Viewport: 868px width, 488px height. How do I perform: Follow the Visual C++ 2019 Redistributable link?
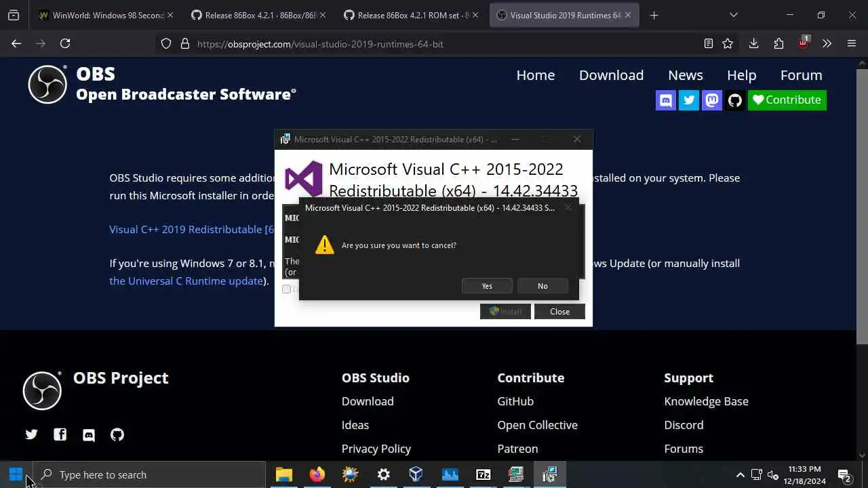coord(192,230)
